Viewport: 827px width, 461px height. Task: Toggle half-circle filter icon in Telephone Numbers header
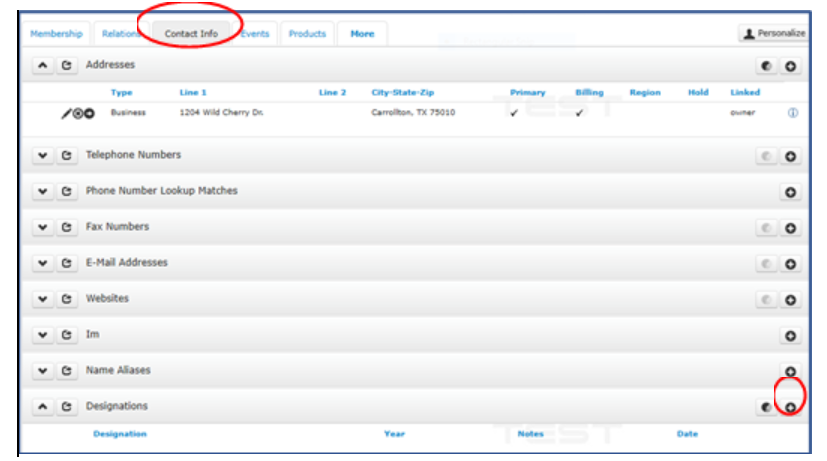click(x=767, y=157)
